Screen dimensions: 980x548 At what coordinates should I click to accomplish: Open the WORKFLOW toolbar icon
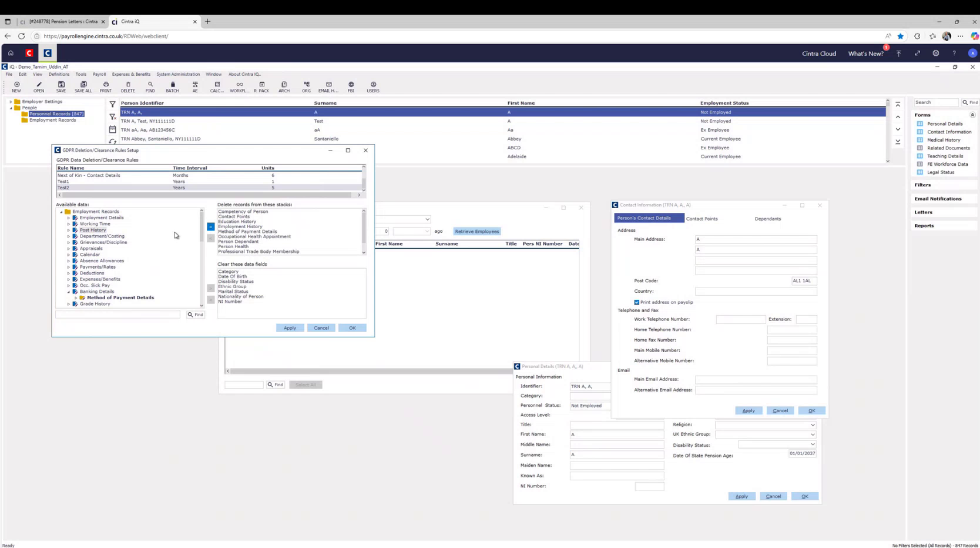tap(239, 86)
